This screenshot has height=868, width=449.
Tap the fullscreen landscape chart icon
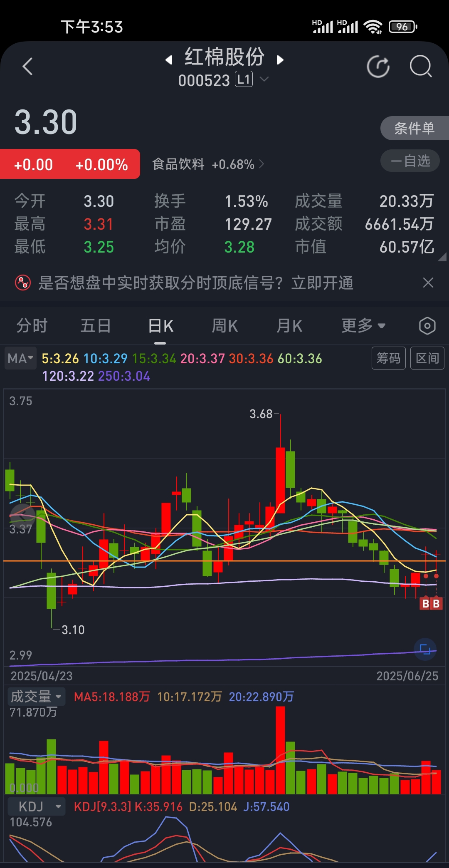[425, 649]
